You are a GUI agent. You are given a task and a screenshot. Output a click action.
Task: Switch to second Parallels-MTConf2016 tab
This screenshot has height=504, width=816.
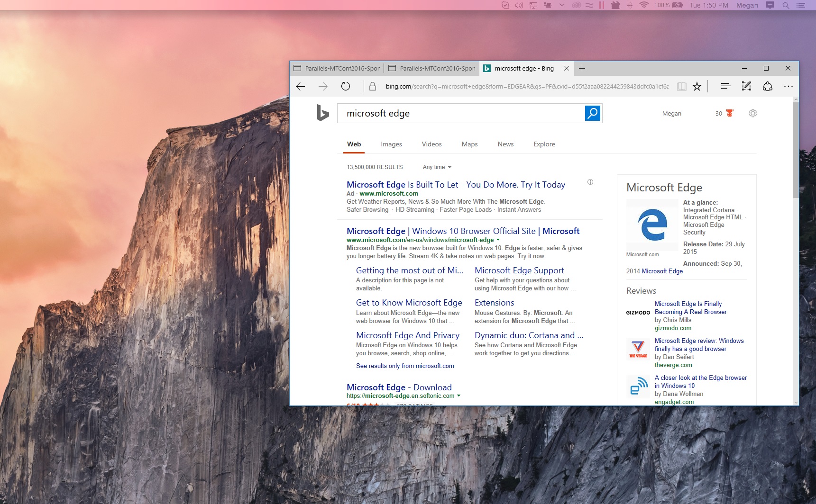pos(431,68)
